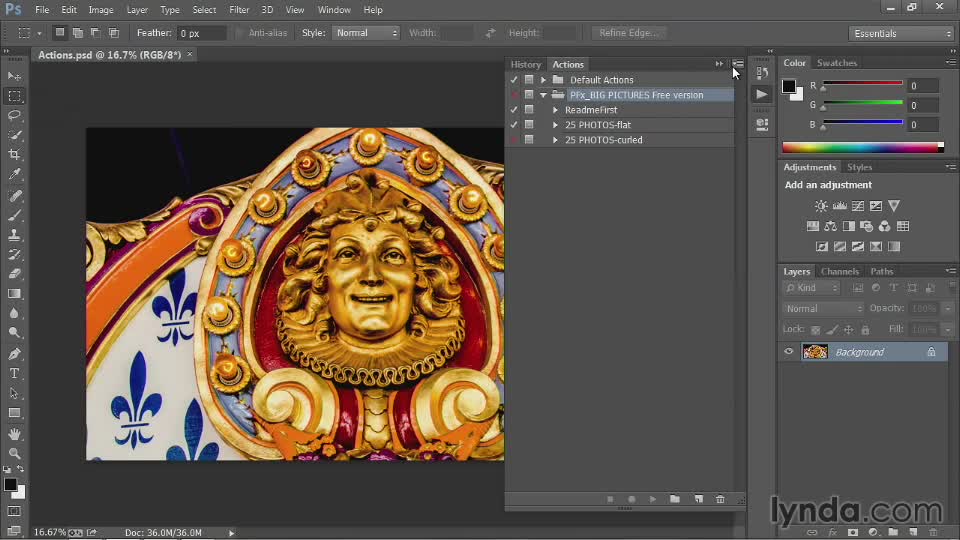This screenshot has width=960, height=540.
Task: Toggle 25 PHOTOS-curled action checkmark
Action: point(514,140)
